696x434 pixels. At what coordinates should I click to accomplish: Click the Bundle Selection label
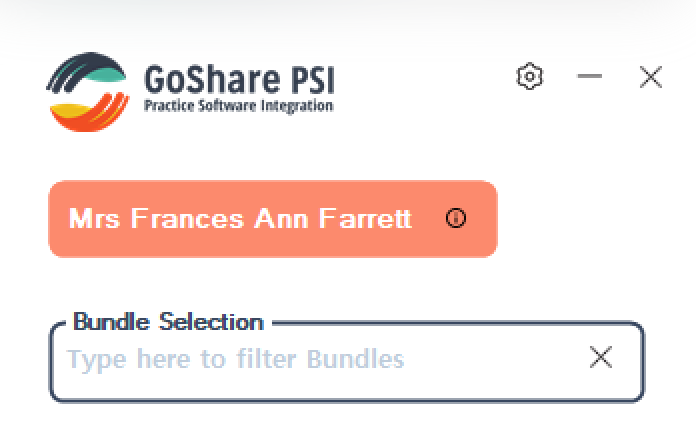[168, 322]
